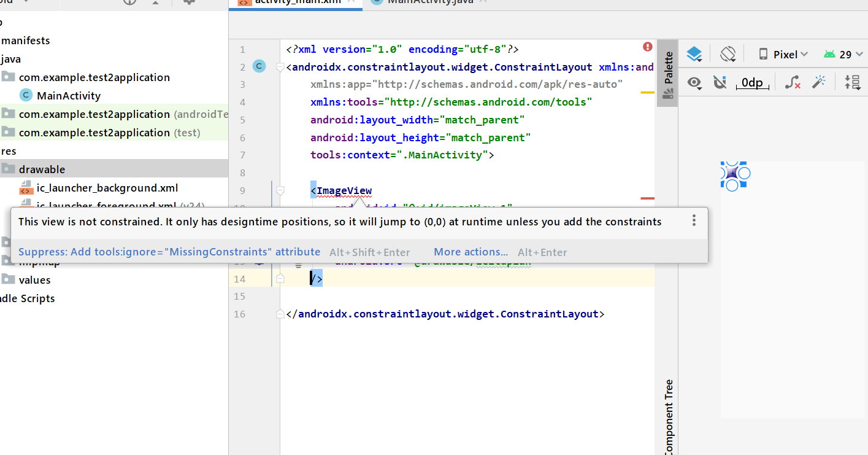
Task: Click the ImageView's right constraint anchor circle
Action: pyautogui.click(x=745, y=173)
